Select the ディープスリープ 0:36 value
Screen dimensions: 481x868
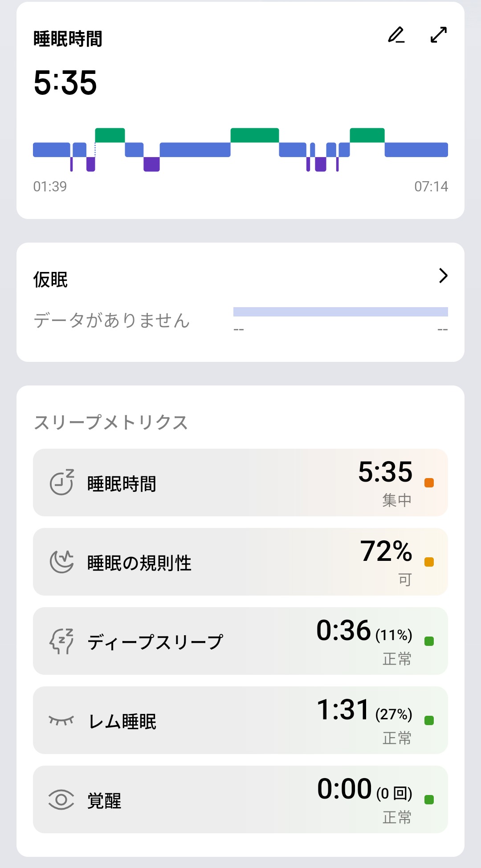point(343,630)
